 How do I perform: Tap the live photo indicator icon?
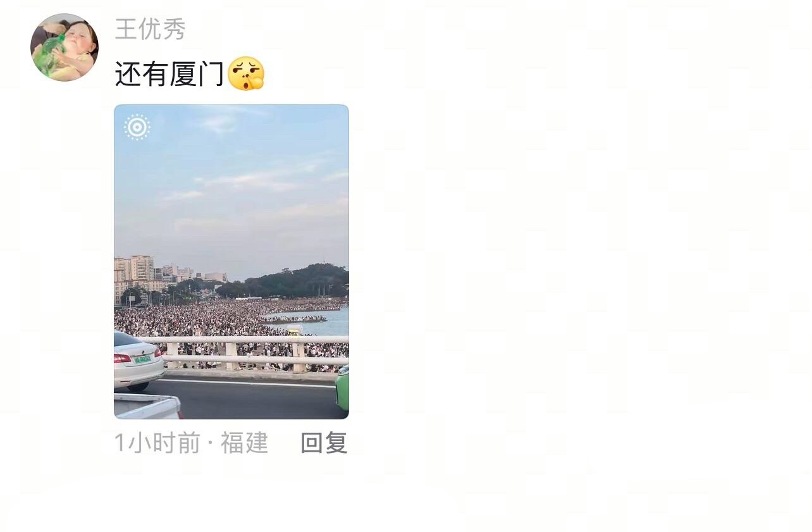tap(137, 127)
